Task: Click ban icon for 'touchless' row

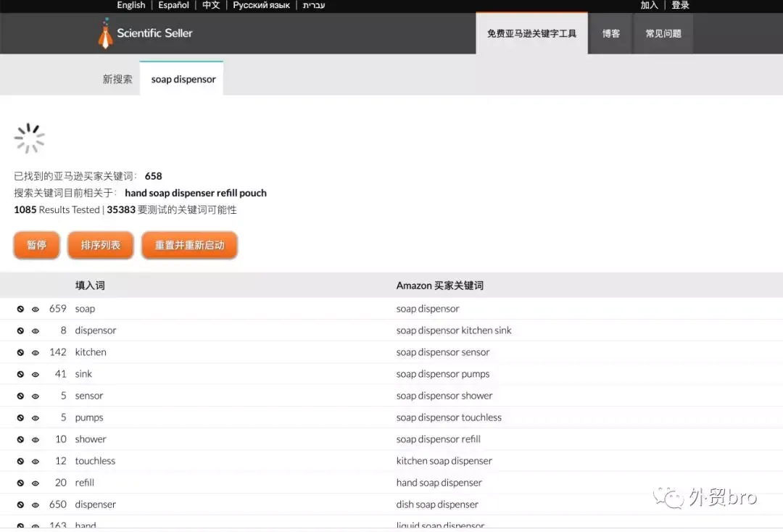Action: point(20,461)
